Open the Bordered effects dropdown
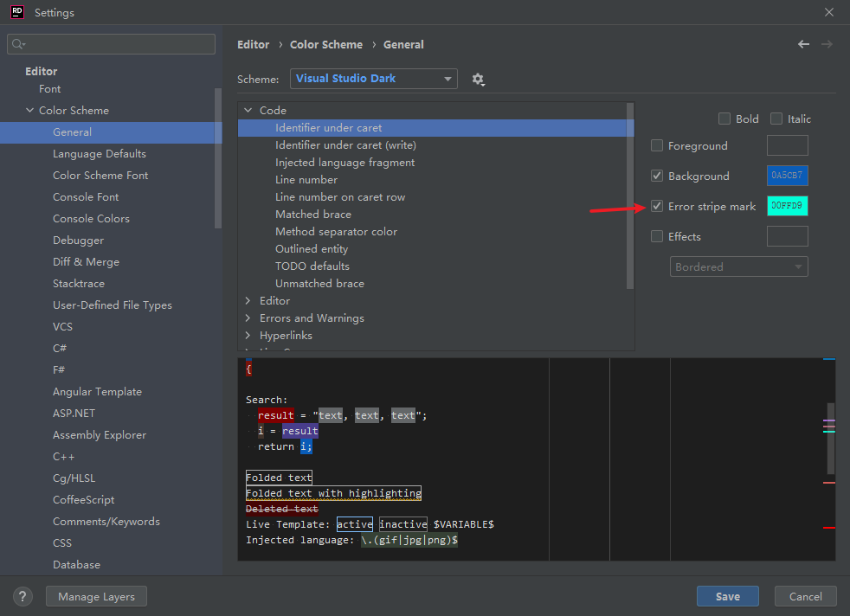Viewport: 850px width, 616px height. (x=739, y=267)
